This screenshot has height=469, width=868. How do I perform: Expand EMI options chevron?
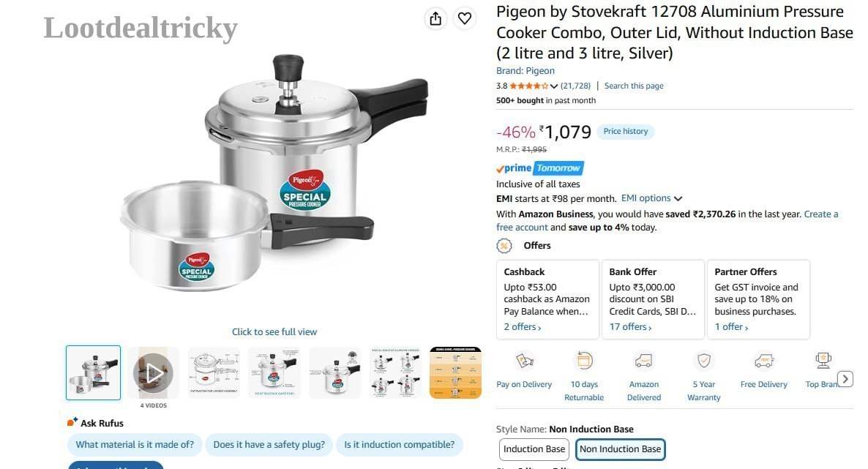pyautogui.click(x=678, y=198)
